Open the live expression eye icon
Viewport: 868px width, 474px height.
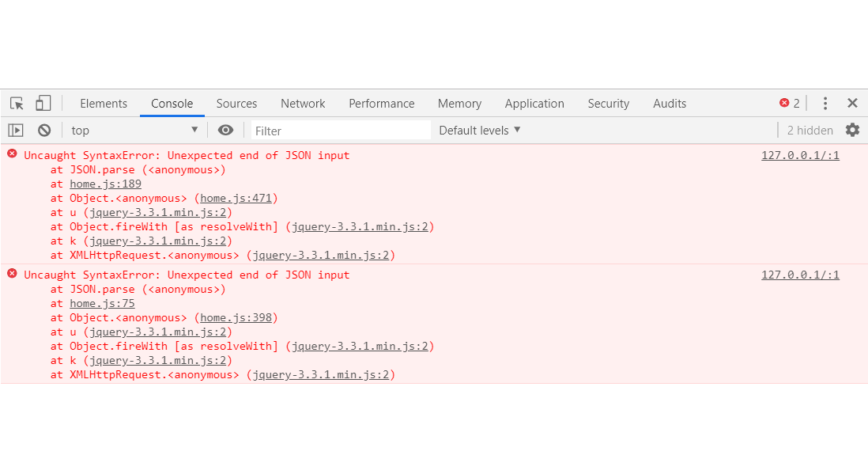coord(225,131)
